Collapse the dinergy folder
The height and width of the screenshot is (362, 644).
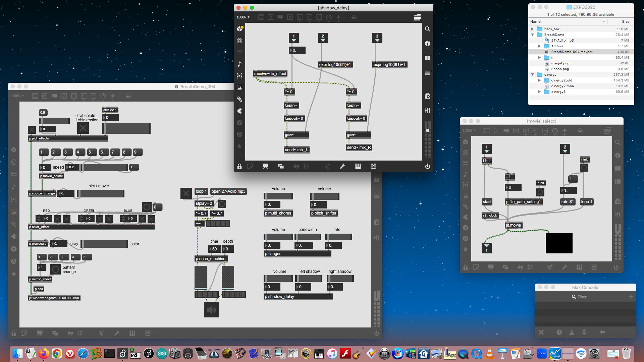point(533,75)
